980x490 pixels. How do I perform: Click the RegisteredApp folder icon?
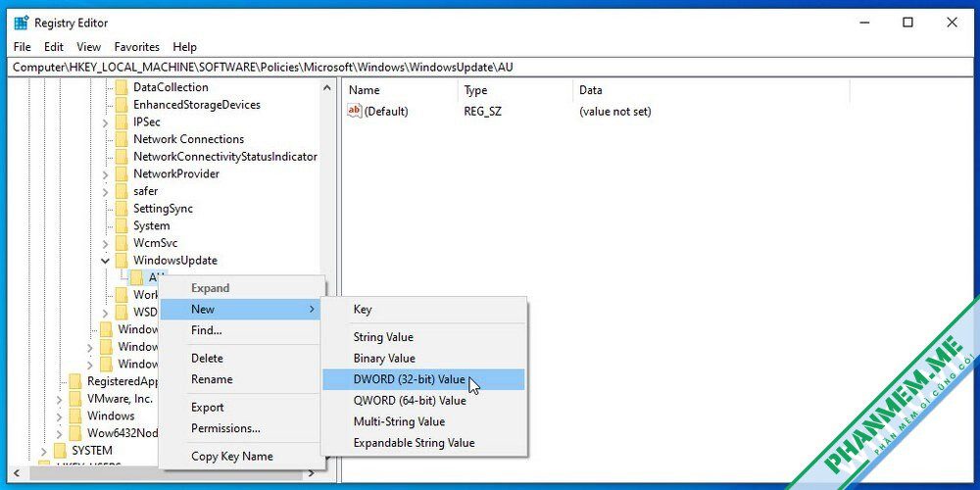tap(75, 381)
